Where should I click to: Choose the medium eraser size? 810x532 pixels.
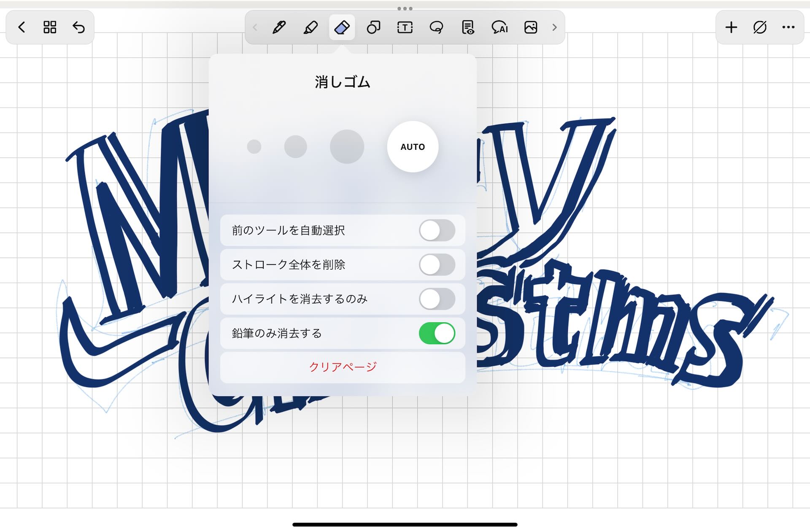click(x=295, y=146)
